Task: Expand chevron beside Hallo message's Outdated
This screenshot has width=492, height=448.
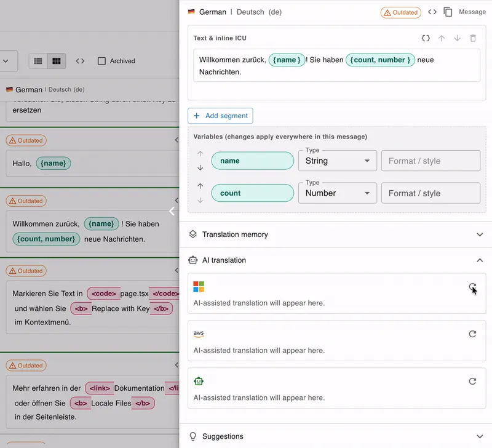Action: pos(177,140)
